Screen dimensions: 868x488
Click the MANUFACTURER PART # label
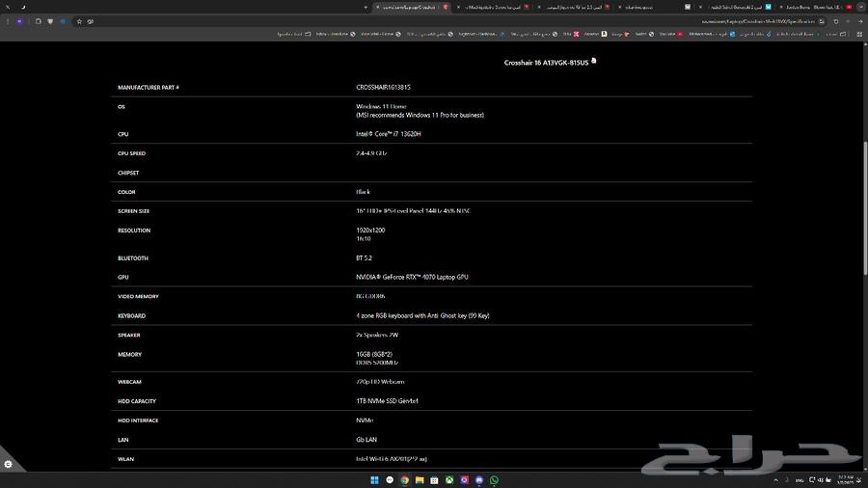(x=149, y=88)
